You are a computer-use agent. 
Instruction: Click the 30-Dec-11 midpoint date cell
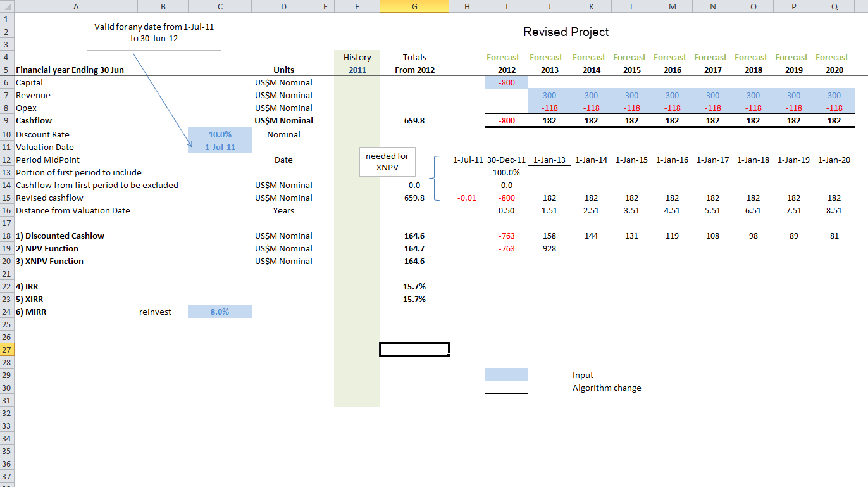pyautogui.click(x=506, y=160)
